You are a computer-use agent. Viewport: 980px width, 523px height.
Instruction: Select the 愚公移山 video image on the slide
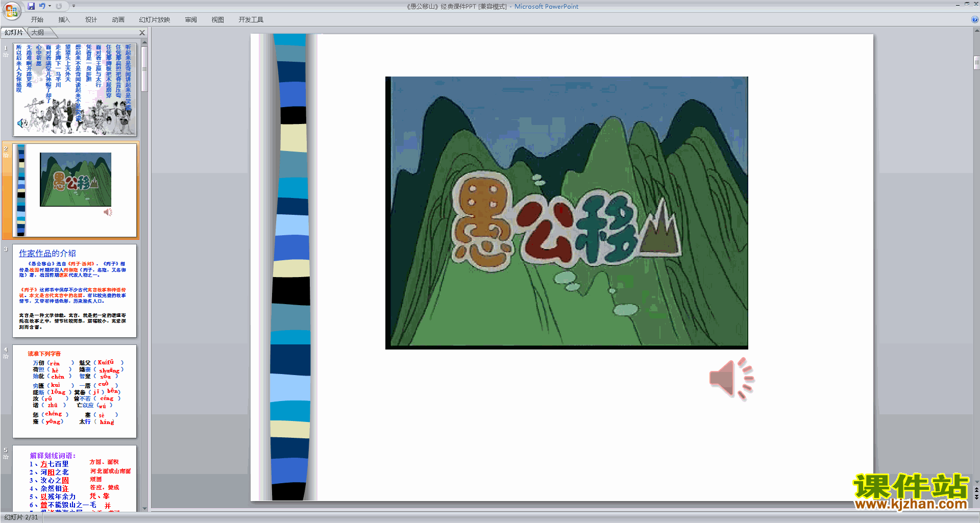[567, 213]
